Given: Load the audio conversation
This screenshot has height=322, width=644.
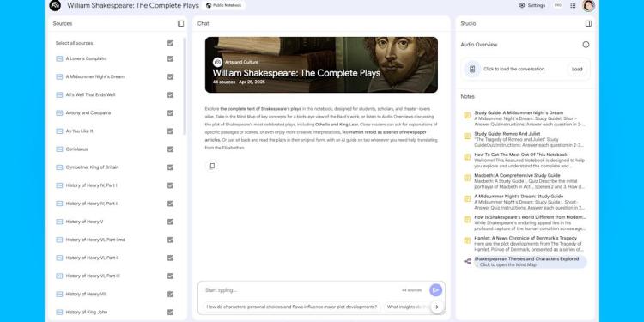Looking at the screenshot, I should coord(577,69).
